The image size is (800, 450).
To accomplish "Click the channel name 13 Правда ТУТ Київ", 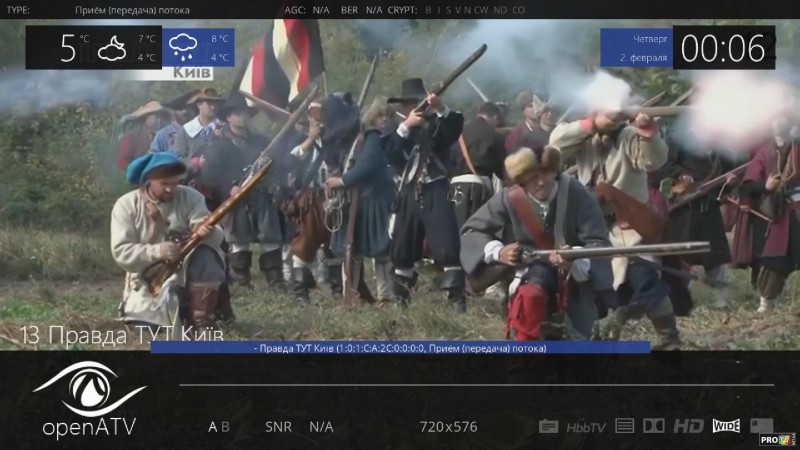I will coord(122,333).
